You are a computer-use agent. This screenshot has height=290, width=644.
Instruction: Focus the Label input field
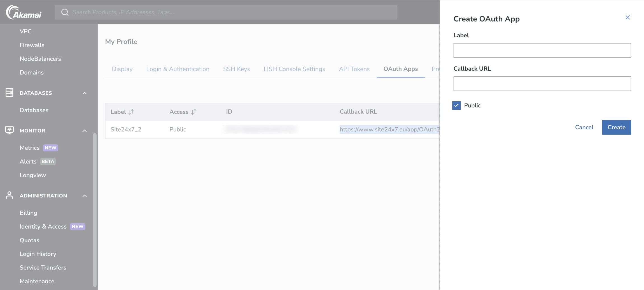click(x=542, y=50)
